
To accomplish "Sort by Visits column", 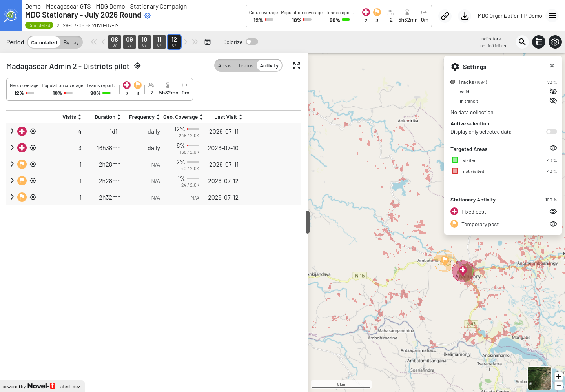I will point(72,117).
